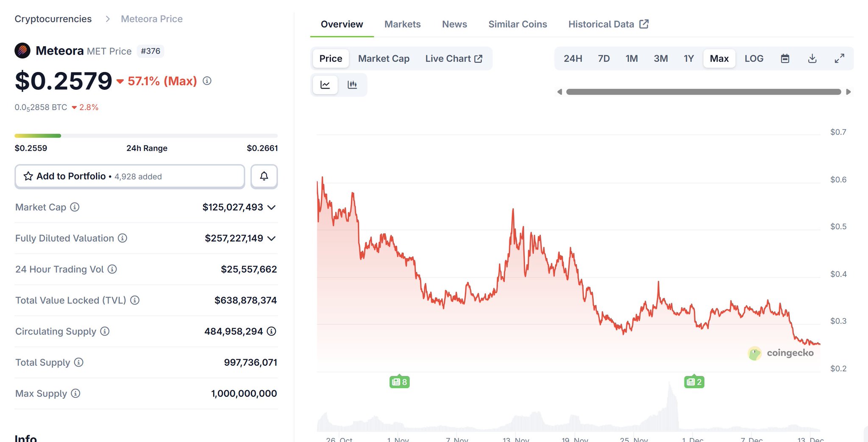Click the price alert bell icon
Screen dimensions: 868x442
(x=264, y=176)
